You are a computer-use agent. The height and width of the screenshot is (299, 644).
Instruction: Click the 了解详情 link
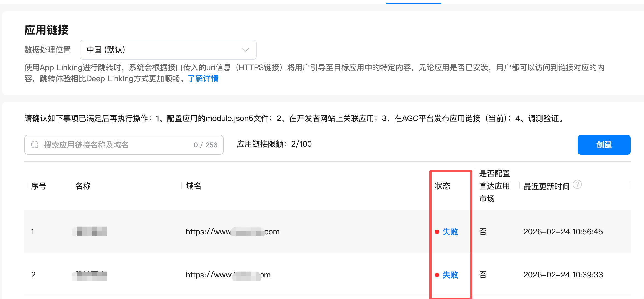tap(203, 79)
